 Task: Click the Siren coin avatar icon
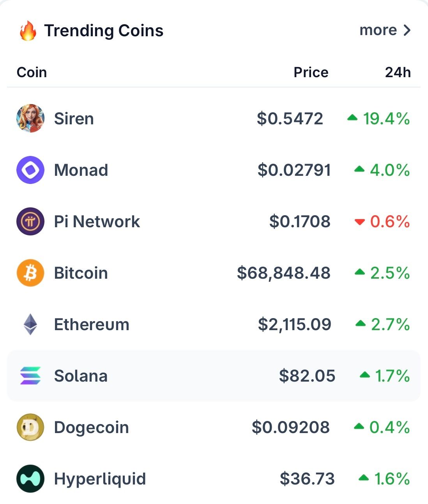(30, 118)
